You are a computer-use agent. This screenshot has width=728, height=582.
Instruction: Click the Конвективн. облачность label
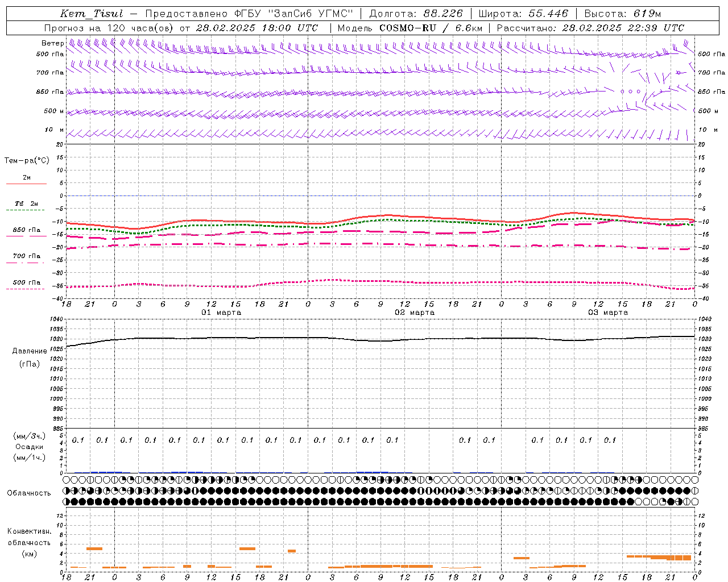(x=29, y=537)
